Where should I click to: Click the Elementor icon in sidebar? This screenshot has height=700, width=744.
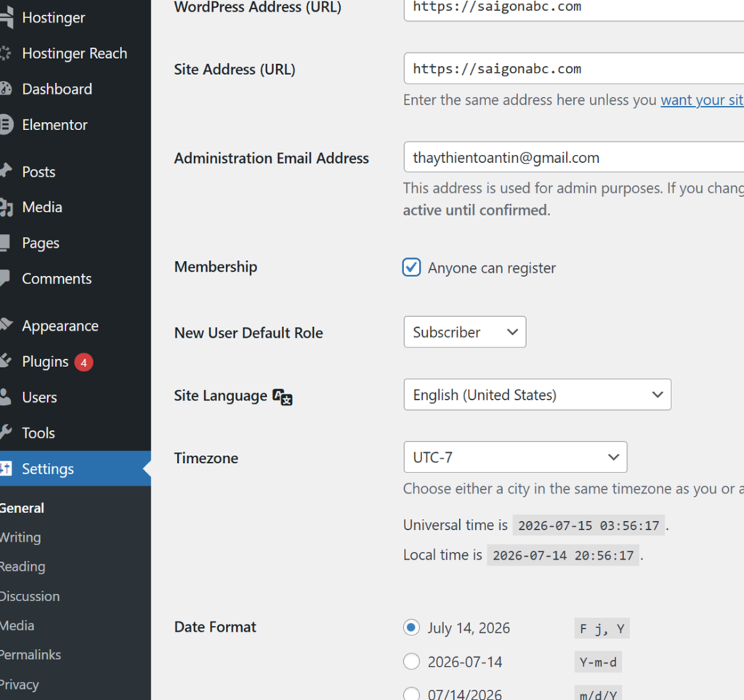[x=6, y=125]
